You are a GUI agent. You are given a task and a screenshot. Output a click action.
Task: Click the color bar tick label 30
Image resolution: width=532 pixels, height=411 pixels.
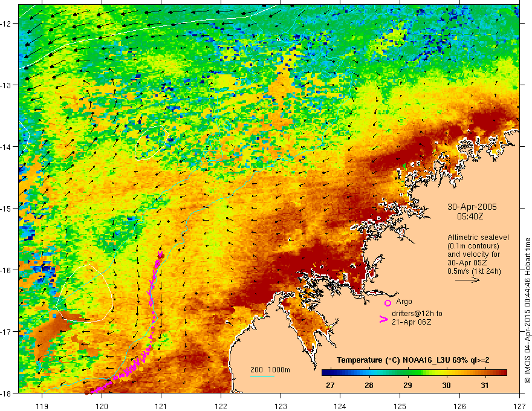coord(446,385)
